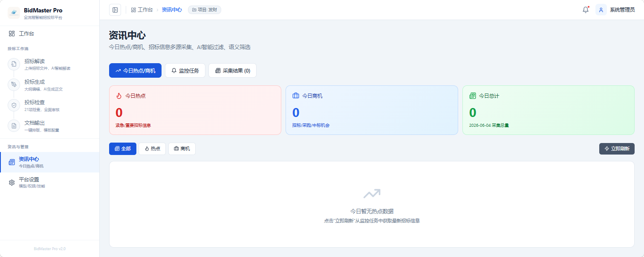Click the 项目: 发财 project badge
The height and width of the screenshot is (257, 644).
point(205,10)
